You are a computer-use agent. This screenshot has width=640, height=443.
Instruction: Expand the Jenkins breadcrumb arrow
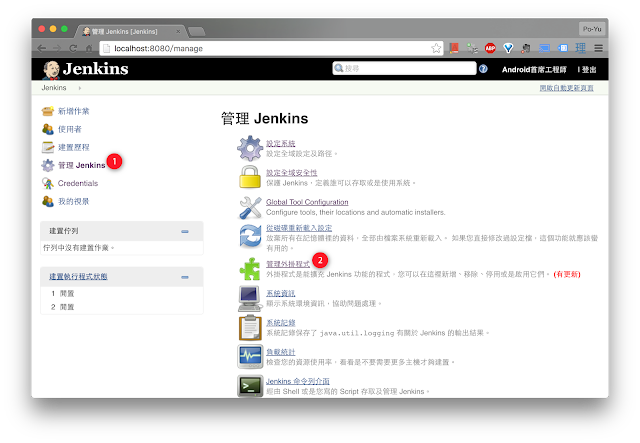(x=80, y=88)
